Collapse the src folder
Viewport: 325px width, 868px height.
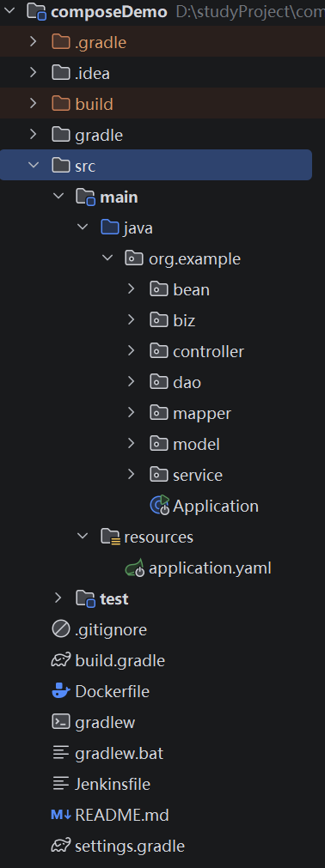point(34,165)
